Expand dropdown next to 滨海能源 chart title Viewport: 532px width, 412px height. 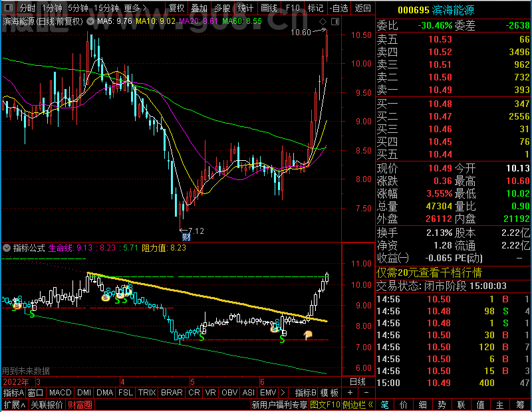pyautogui.click(x=90, y=22)
